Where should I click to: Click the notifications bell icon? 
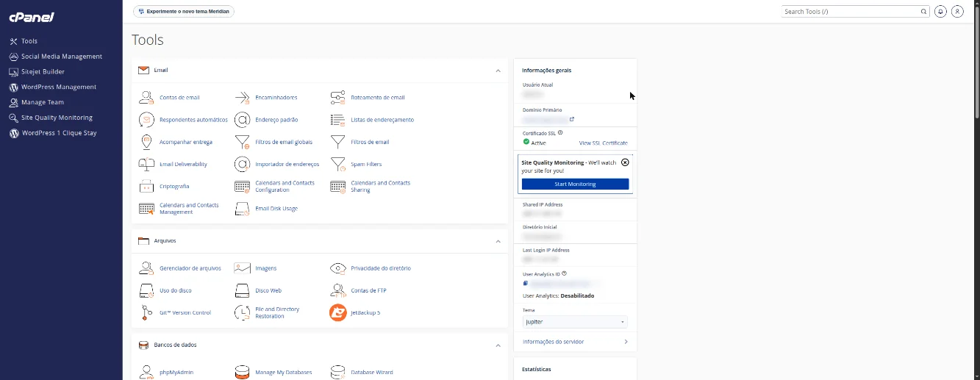pos(940,12)
